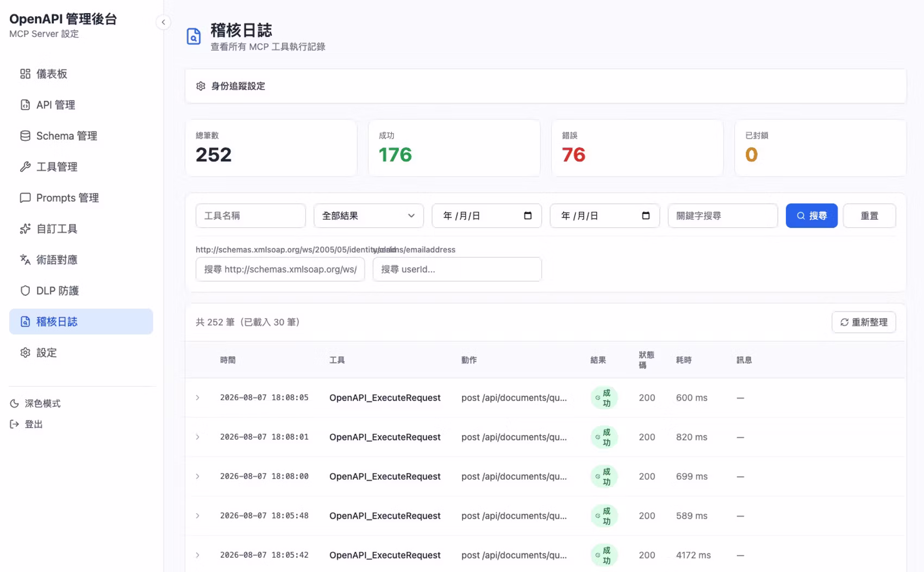Click the 重新整理 refresh button
This screenshot has width=924, height=572.
(x=864, y=322)
